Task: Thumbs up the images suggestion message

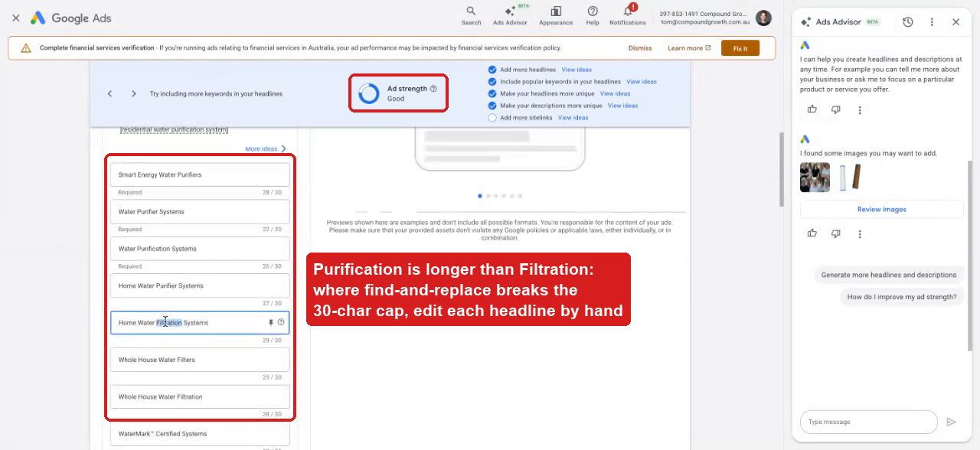Action: click(812, 233)
